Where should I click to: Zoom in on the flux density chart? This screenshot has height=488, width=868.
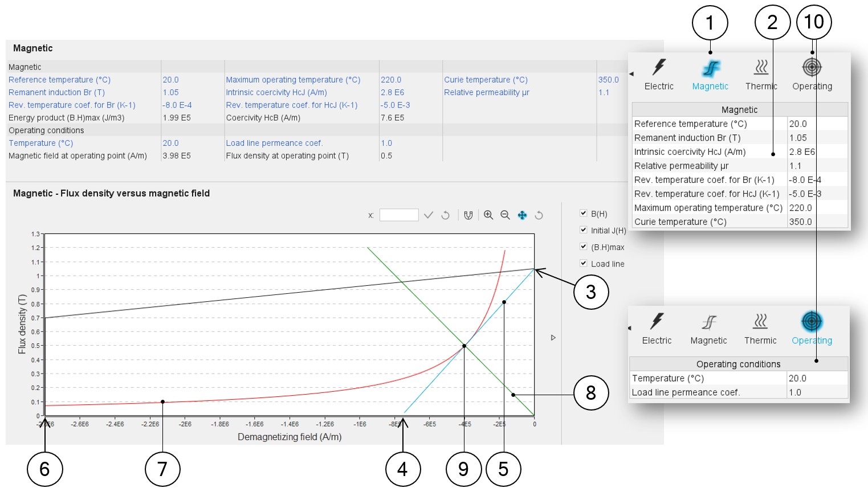(488, 215)
